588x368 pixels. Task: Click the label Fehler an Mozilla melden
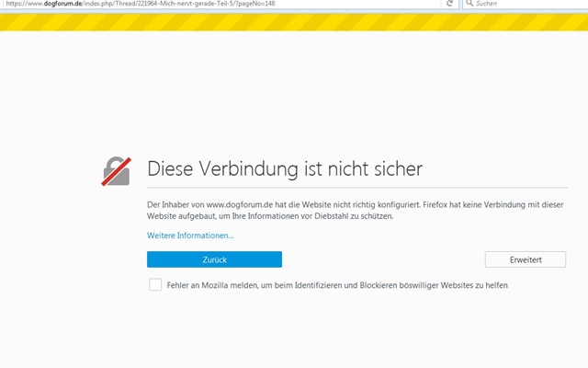point(337,285)
